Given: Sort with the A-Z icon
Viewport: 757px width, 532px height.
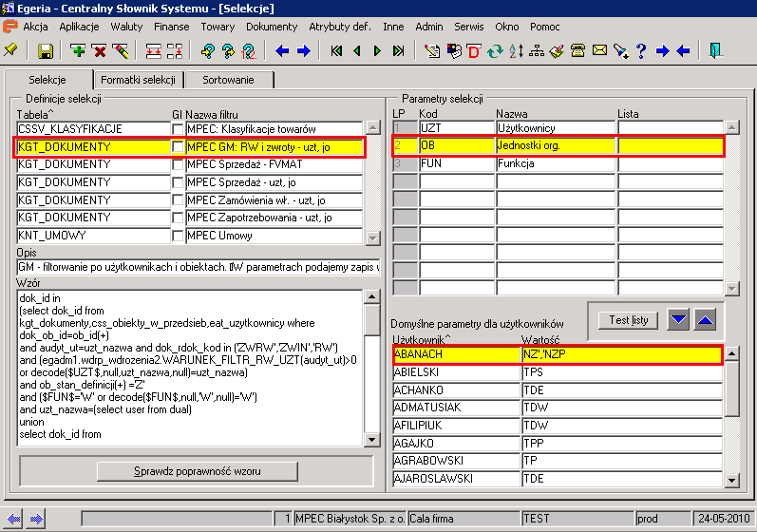Looking at the screenshot, I should tap(516, 50).
